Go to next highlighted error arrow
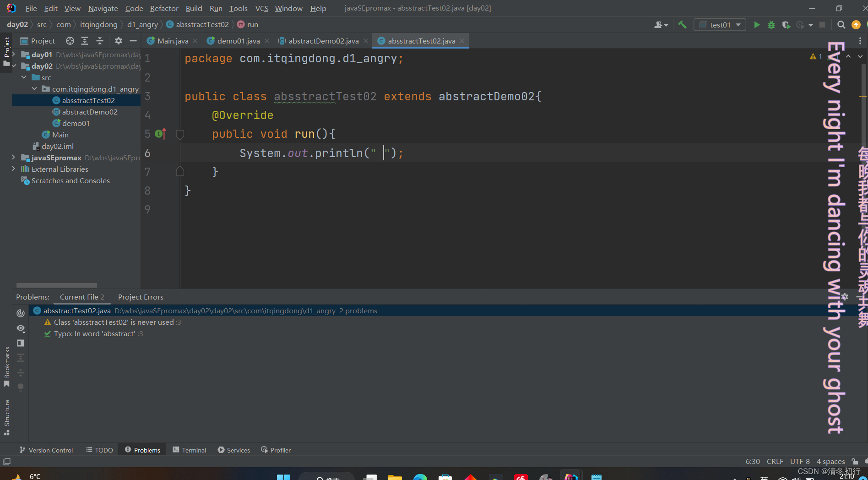This screenshot has width=868, height=480. click(x=860, y=56)
